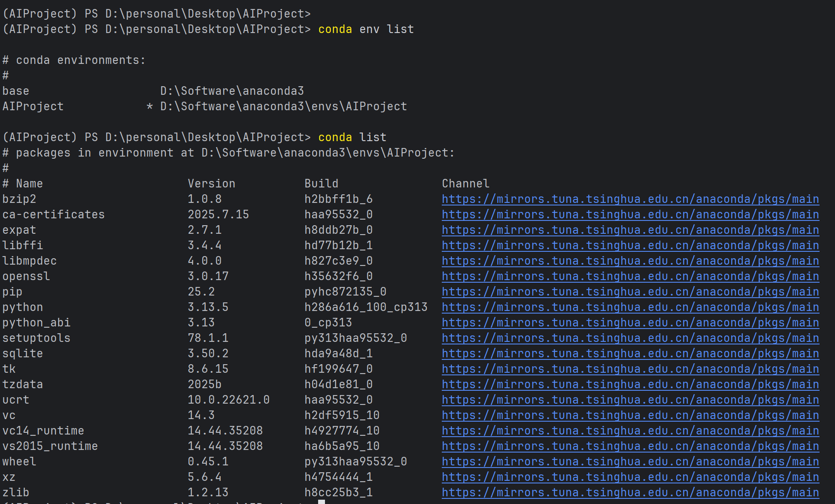Click the 'Build' column header
The width and height of the screenshot is (835, 504).
[322, 184]
